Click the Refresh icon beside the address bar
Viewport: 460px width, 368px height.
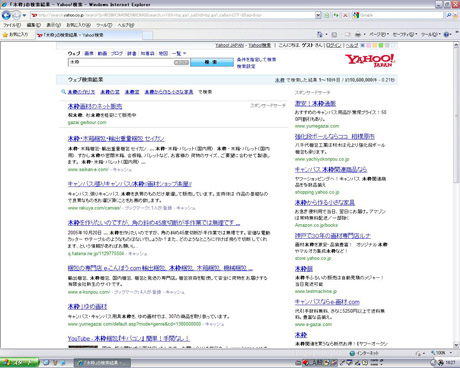pyautogui.click(x=336, y=15)
